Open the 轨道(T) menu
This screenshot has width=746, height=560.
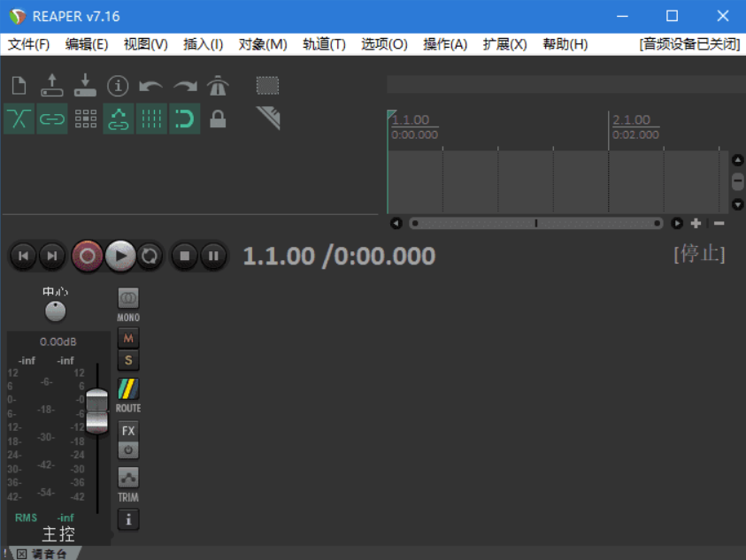324,44
